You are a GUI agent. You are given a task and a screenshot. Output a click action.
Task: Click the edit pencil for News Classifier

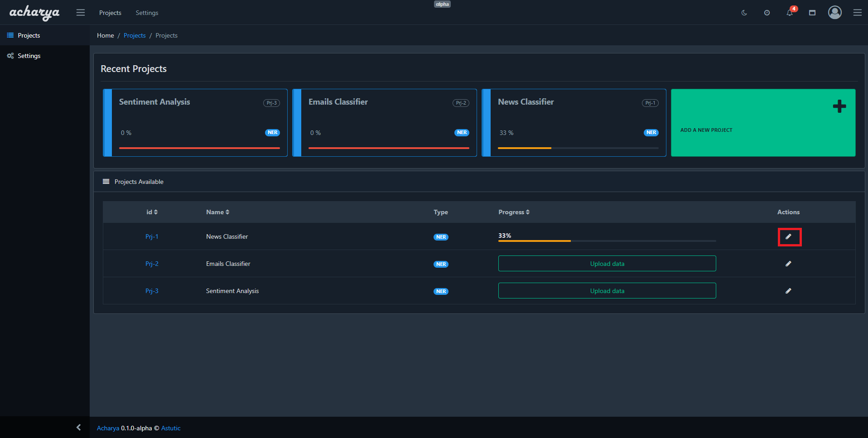[788, 236]
